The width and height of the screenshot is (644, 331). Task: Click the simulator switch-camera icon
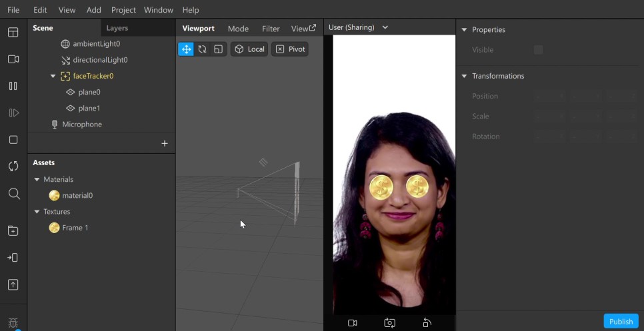click(389, 323)
